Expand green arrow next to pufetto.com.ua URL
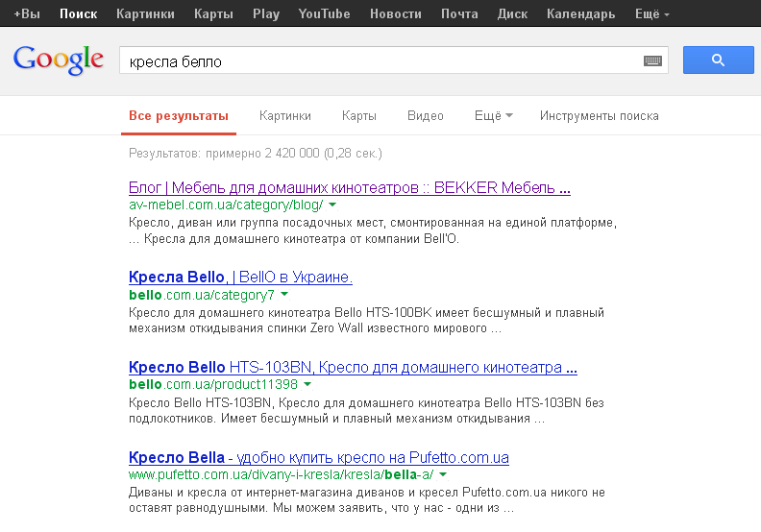 pyautogui.click(x=443, y=474)
